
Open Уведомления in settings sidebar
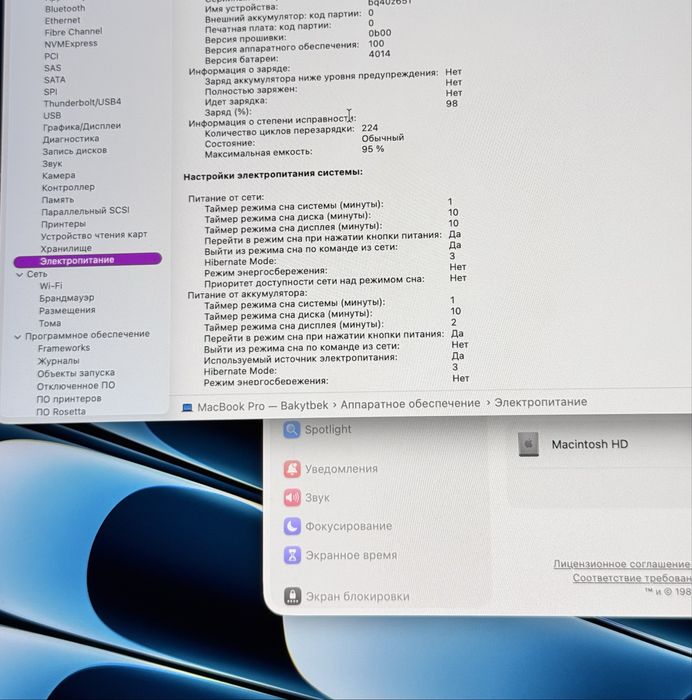(342, 469)
